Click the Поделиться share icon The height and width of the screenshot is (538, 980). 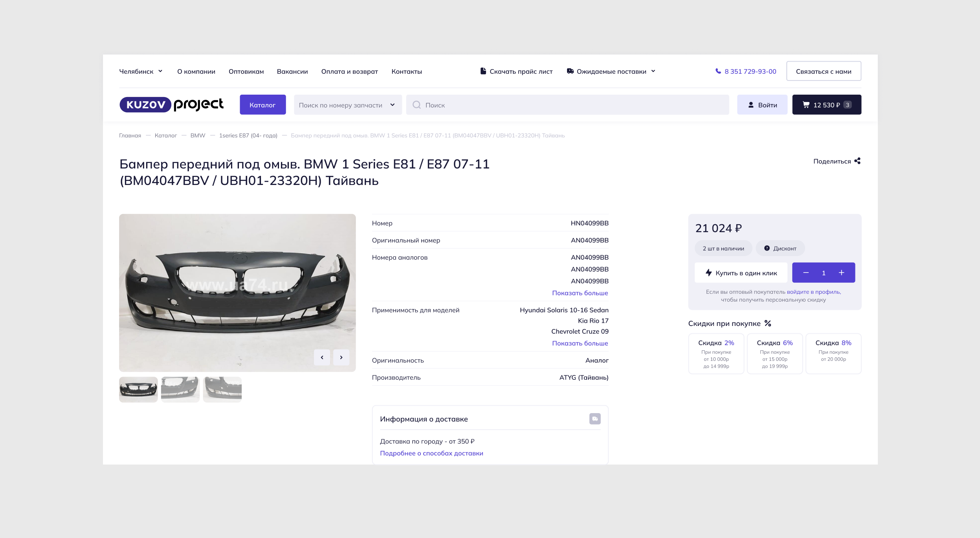click(x=857, y=161)
